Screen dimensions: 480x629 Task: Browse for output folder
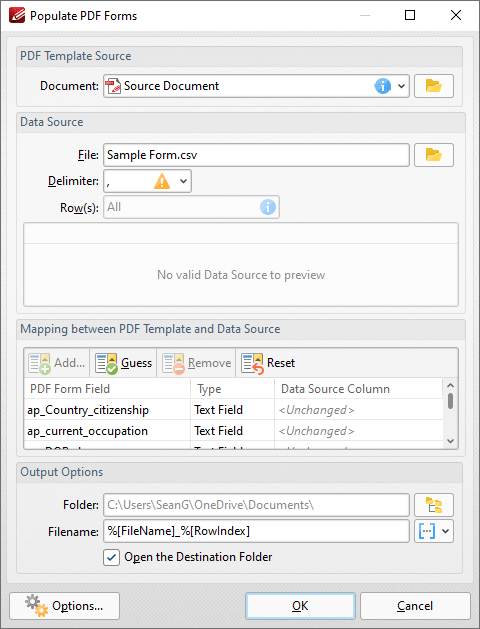433,505
